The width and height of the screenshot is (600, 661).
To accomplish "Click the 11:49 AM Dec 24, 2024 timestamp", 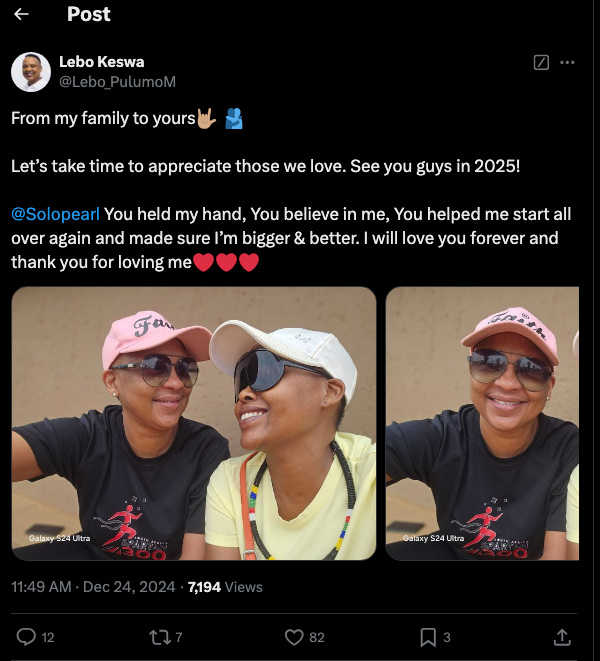I will (x=93, y=587).
